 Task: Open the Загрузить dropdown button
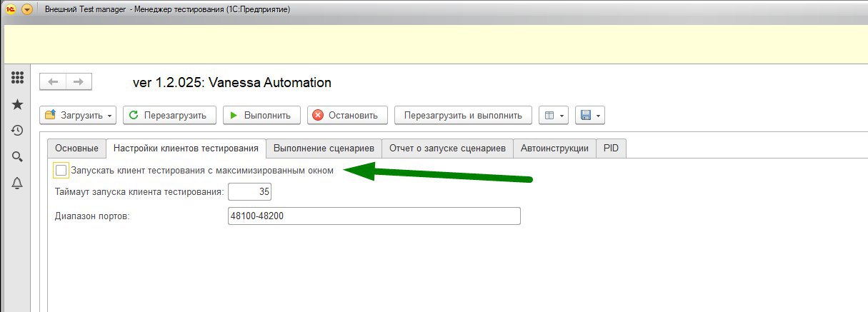(x=79, y=115)
